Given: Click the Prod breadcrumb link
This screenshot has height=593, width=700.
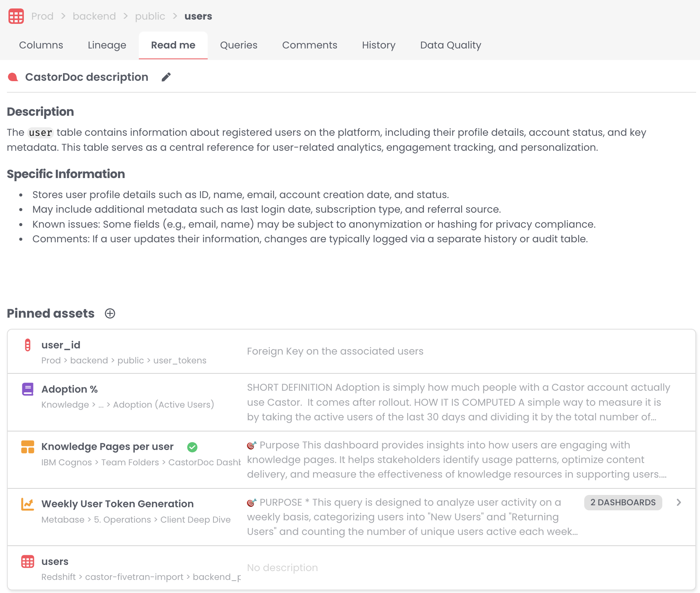Looking at the screenshot, I should [x=42, y=16].
